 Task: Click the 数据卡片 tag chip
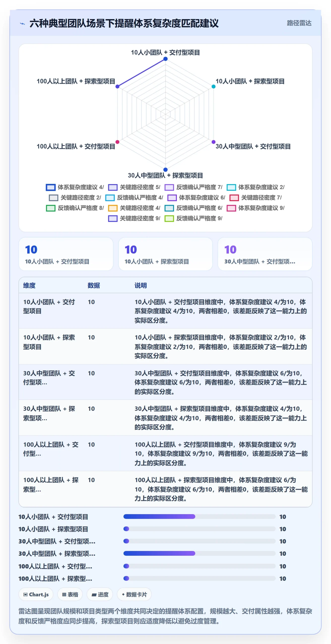coord(134,594)
